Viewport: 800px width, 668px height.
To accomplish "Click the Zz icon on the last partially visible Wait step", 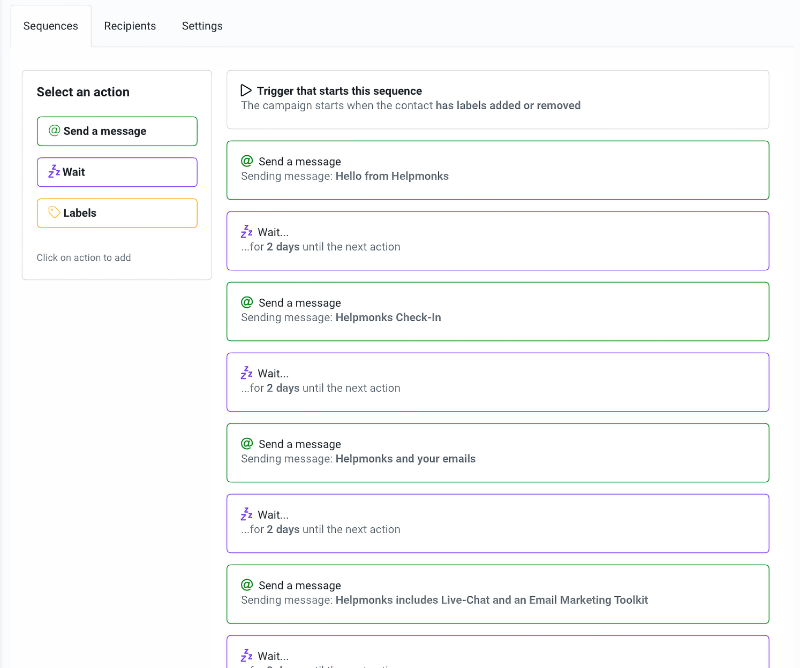I will point(246,655).
